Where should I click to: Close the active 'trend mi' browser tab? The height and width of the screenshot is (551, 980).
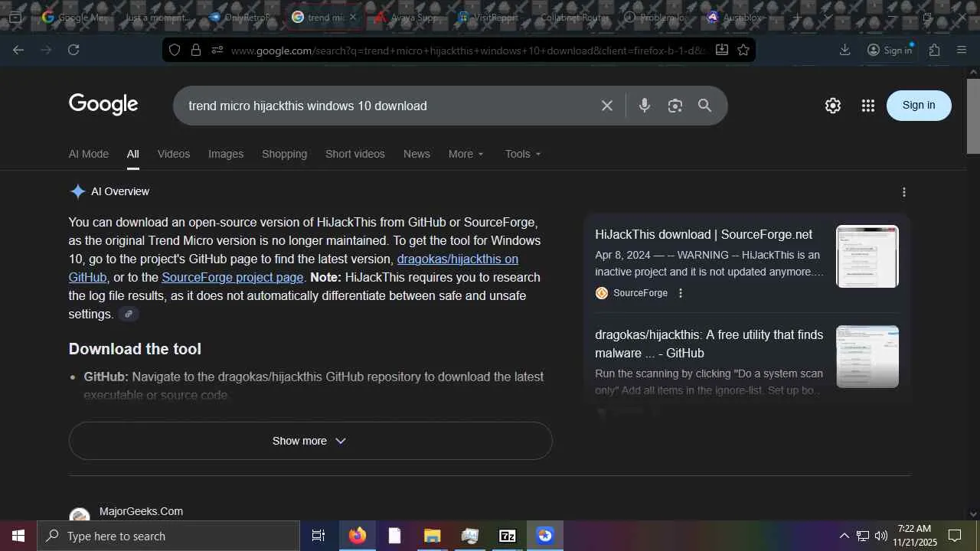tap(353, 17)
